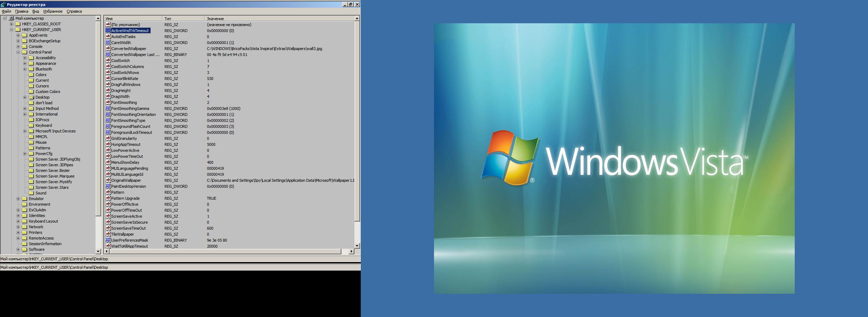
Task: Expand the AppEvents key
Action: (x=18, y=35)
